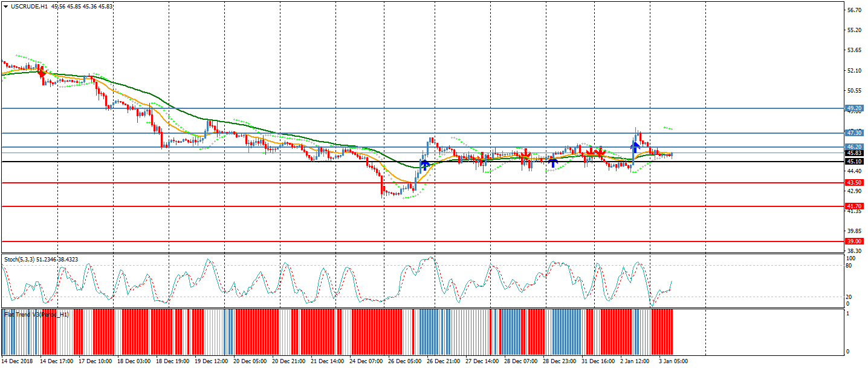Click the current price 45.83 label
Viewport: 868px width, 368px height.
854,154
